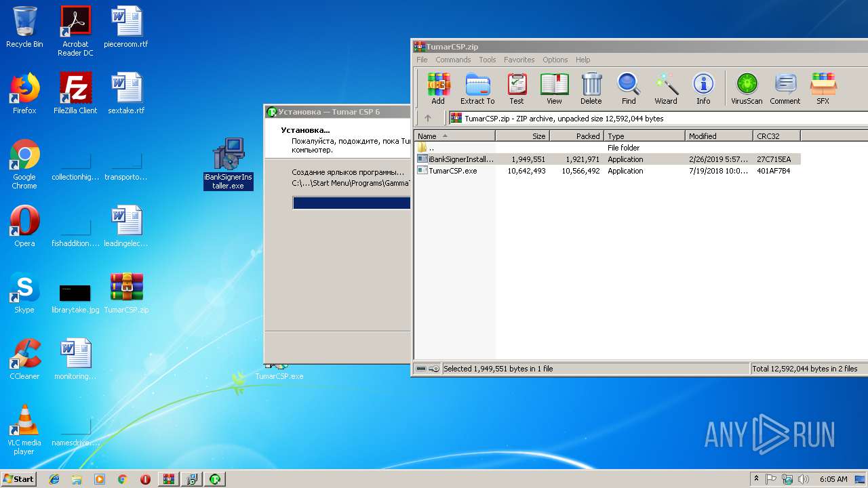Click the 6:05 AM taskbar clock
This screenshot has height=488, width=868.
(833, 479)
